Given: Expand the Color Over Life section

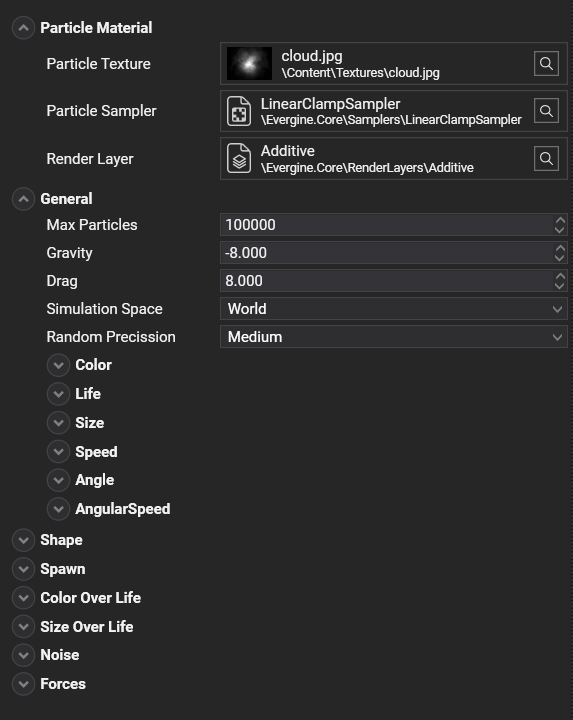Looking at the screenshot, I should pyautogui.click(x=23, y=598).
